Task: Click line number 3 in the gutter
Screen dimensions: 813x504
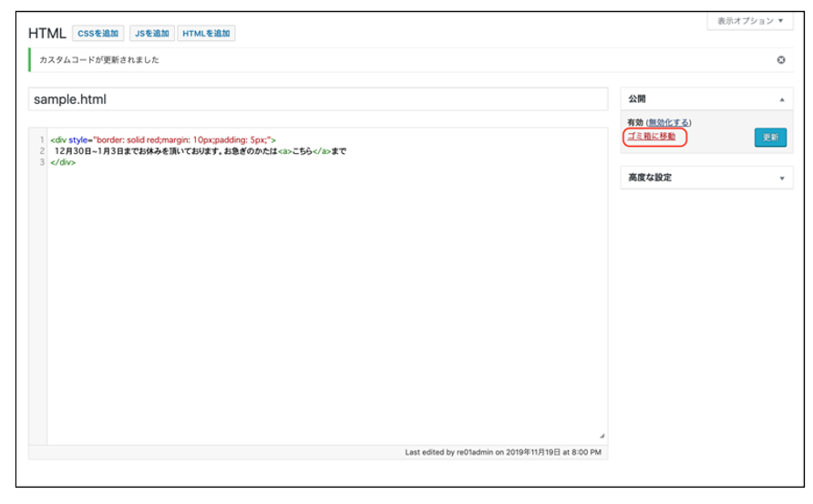Action: (x=42, y=162)
